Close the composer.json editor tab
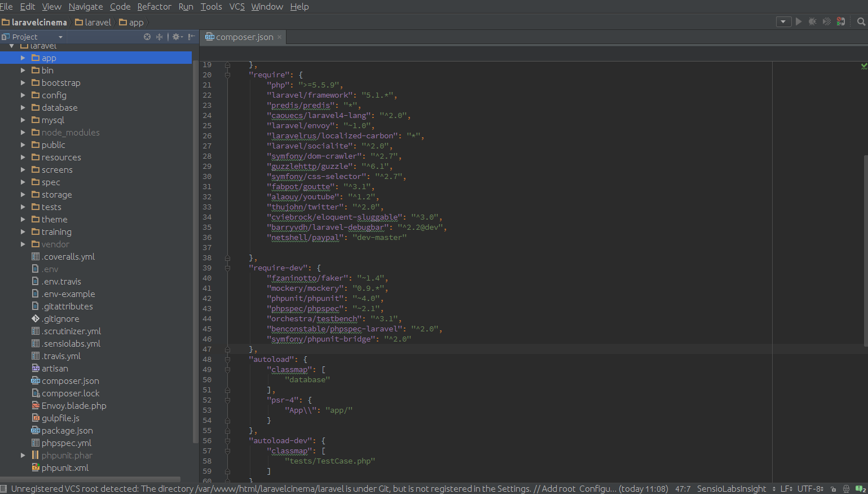868x494 pixels. click(279, 37)
